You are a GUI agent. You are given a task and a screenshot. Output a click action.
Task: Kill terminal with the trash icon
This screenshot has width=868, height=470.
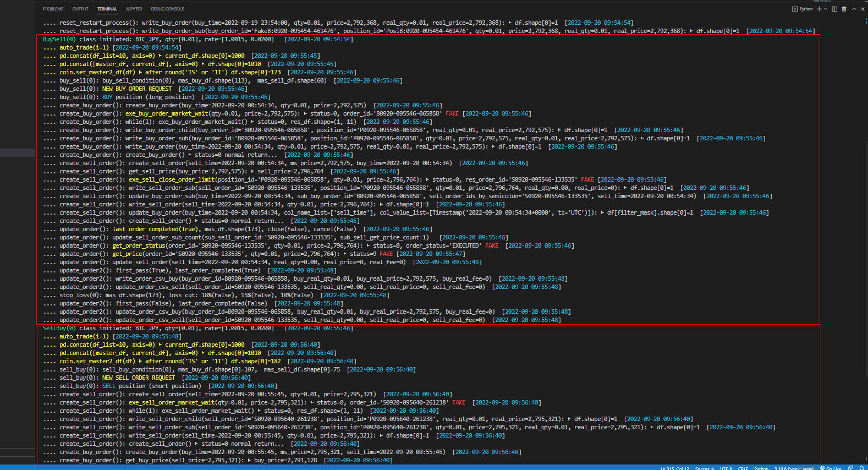click(x=844, y=9)
